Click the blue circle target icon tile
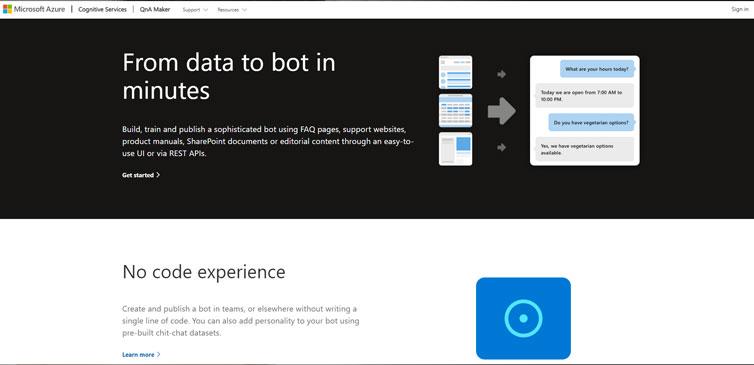 point(523,318)
